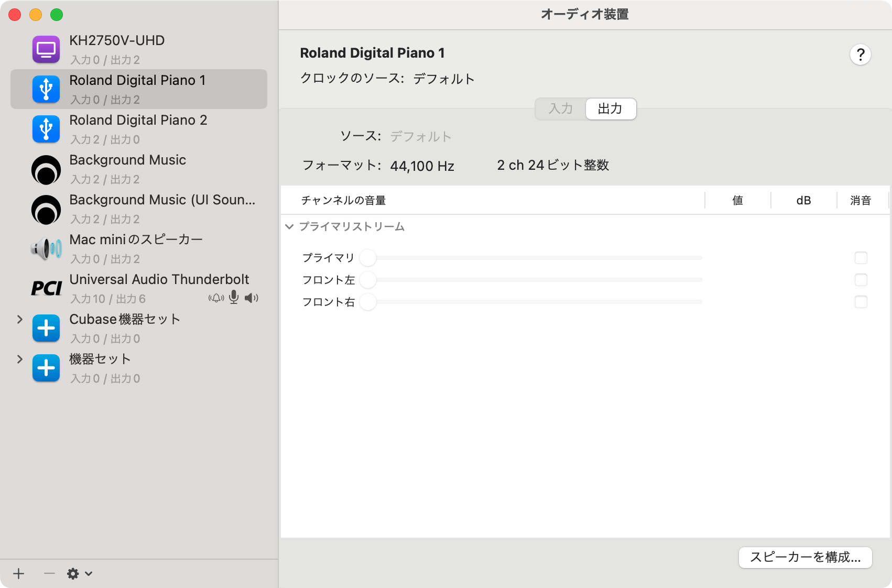The height and width of the screenshot is (588, 892).
Task: Open the 44,100 Hz format dropdown
Action: click(422, 166)
